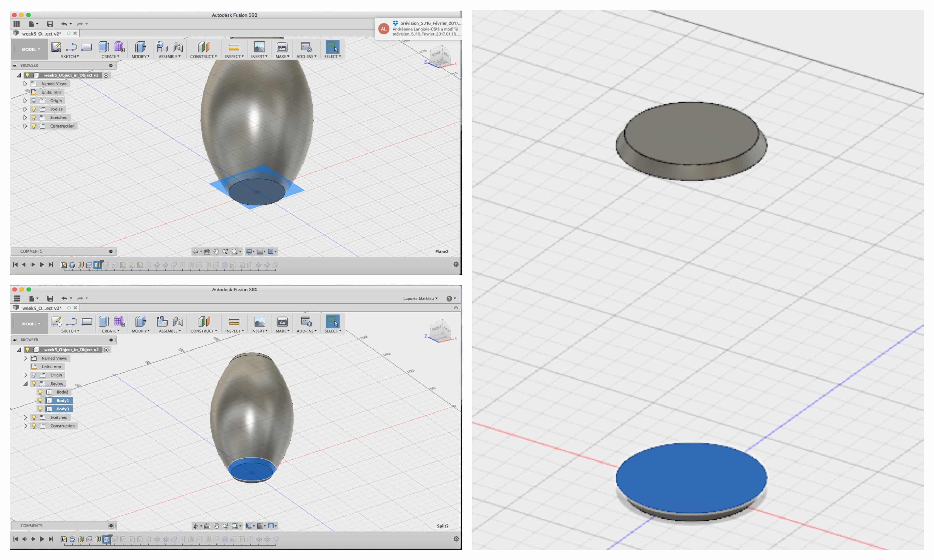Toggle Sketches lightbulb visibility in upper window
The image size is (934, 560).
[x=34, y=117]
